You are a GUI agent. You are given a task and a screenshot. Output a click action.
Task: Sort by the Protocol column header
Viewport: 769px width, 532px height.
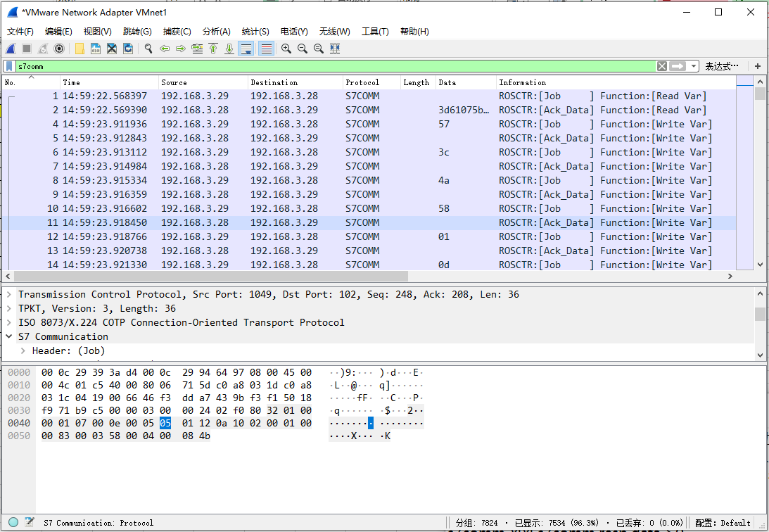point(371,82)
